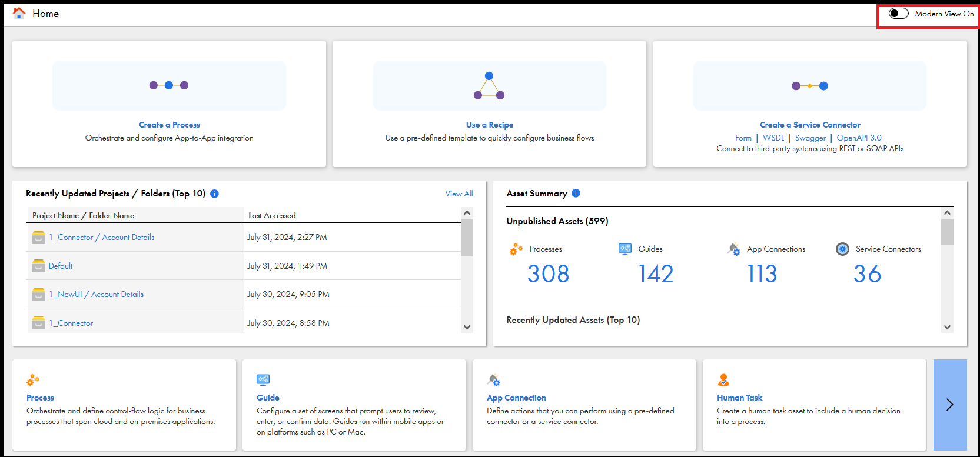Image resolution: width=980 pixels, height=457 pixels.
Task: Click the Default folder icon
Action: pyautogui.click(x=39, y=266)
